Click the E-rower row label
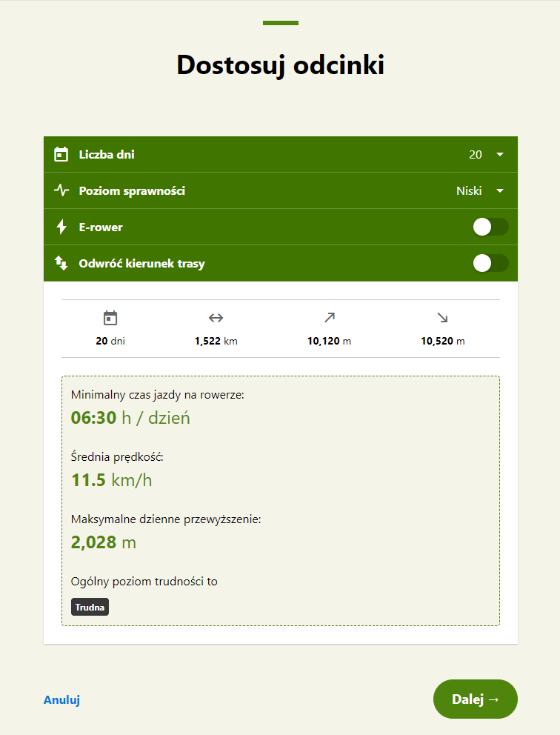560x735 pixels. pyautogui.click(x=101, y=227)
